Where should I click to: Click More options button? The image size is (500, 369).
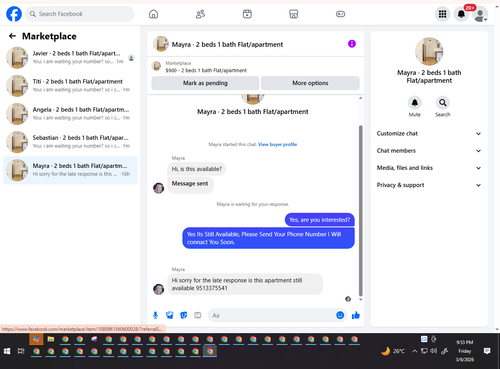pyautogui.click(x=310, y=83)
